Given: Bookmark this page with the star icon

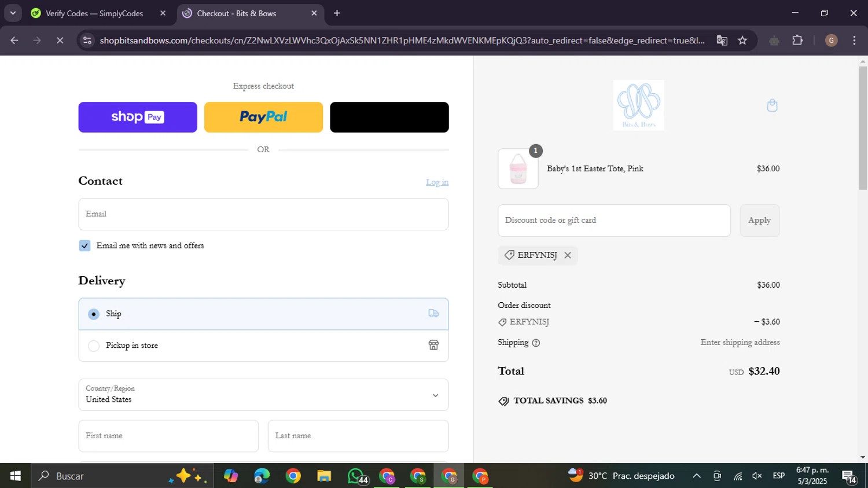Looking at the screenshot, I should tap(742, 41).
